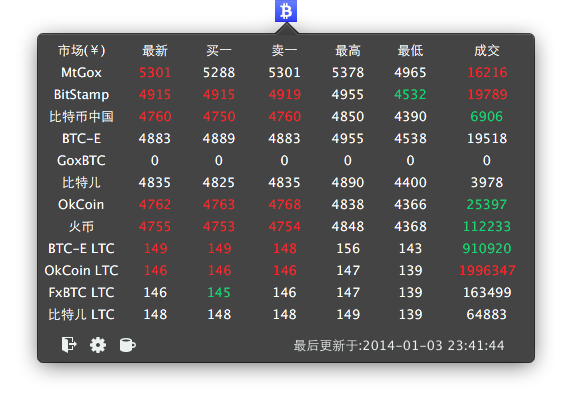Click 比特币中国 low value 4390
This screenshot has width=572, height=404.
(410, 116)
